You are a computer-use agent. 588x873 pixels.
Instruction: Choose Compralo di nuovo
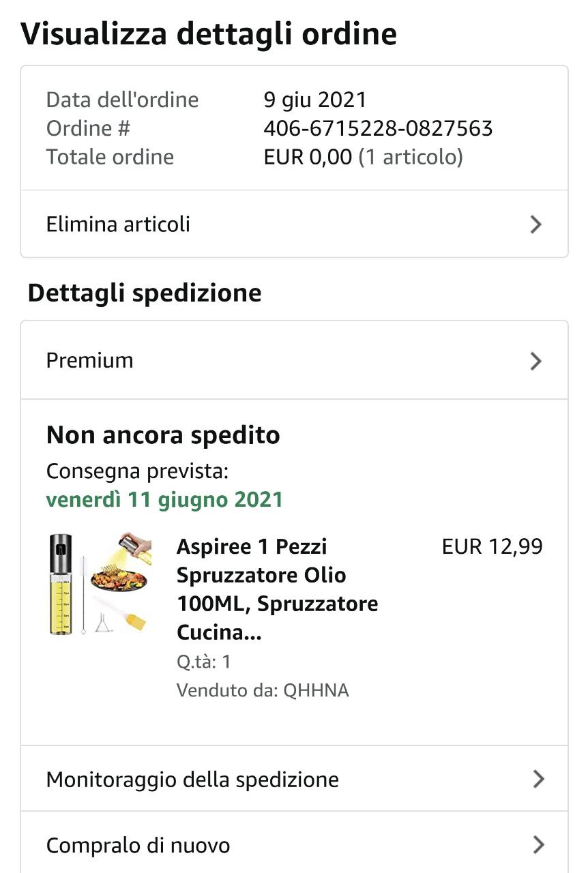tap(138, 846)
